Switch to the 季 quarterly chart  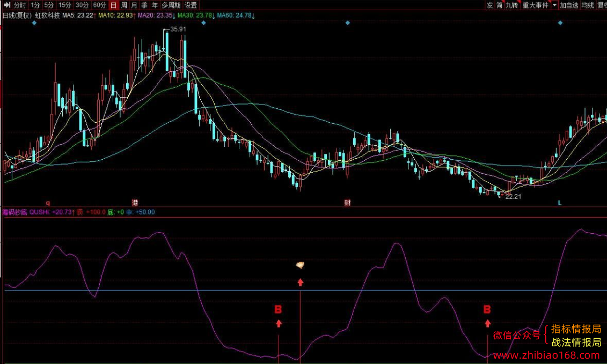144,5
